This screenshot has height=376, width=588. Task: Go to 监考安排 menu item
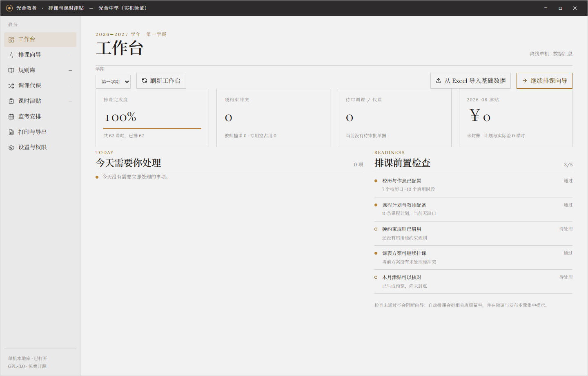pyautogui.click(x=40, y=116)
